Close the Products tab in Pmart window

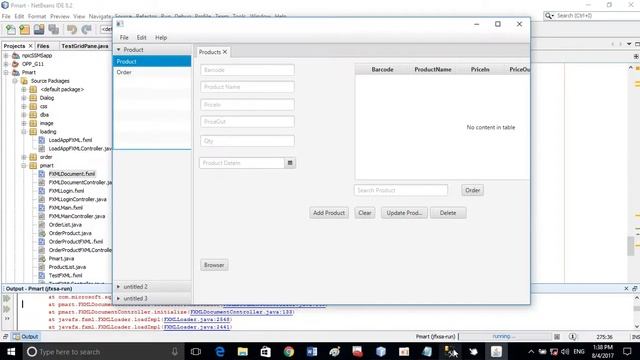coord(225,52)
